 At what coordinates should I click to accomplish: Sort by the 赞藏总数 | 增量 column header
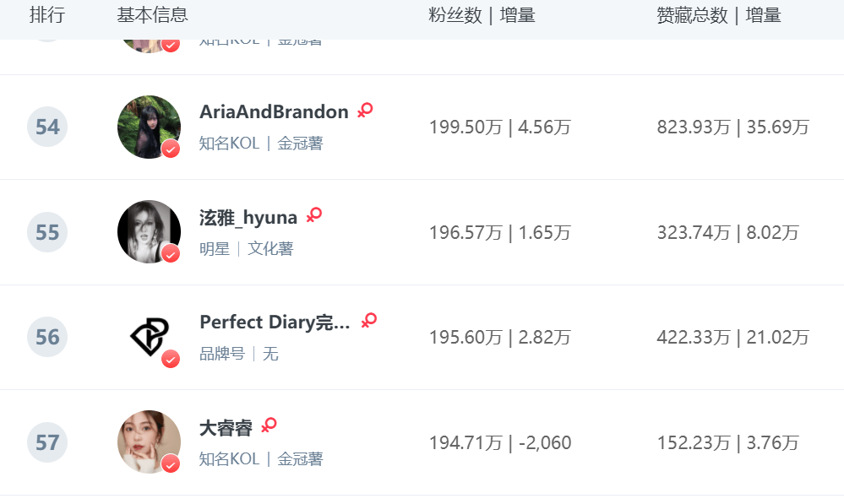click(718, 15)
